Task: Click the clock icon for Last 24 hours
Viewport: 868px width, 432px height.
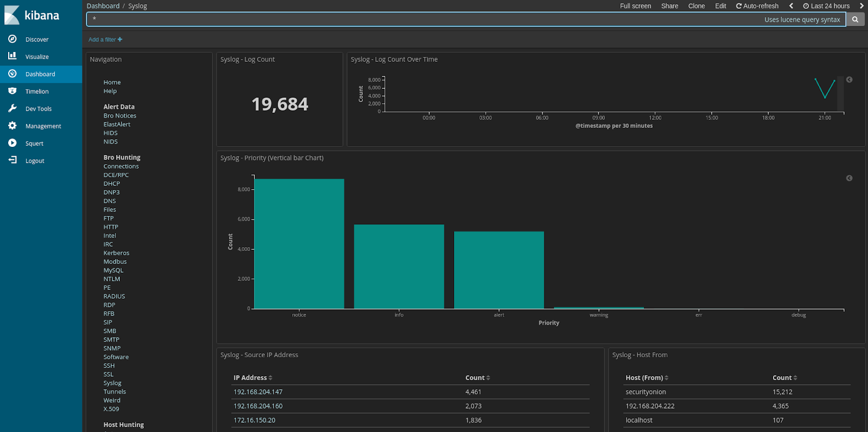Action: pyautogui.click(x=806, y=6)
